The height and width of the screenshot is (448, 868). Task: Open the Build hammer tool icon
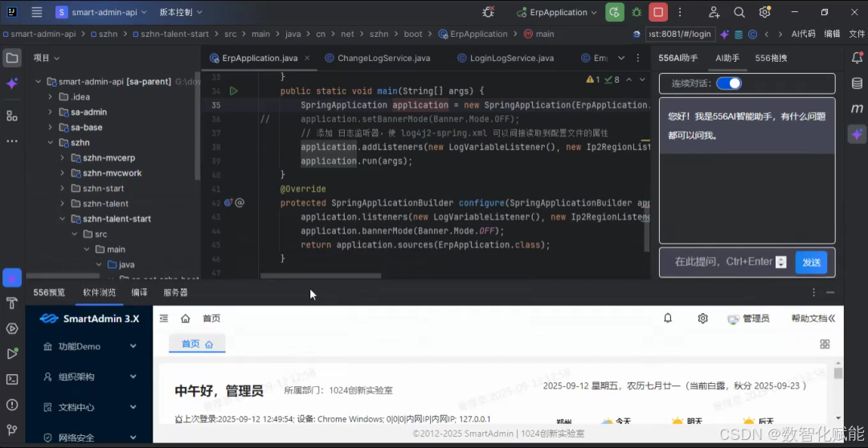(x=12, y=303)
